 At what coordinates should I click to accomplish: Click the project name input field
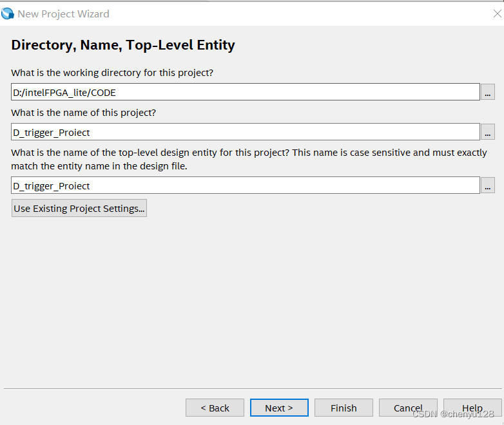[x=246, y=132]
